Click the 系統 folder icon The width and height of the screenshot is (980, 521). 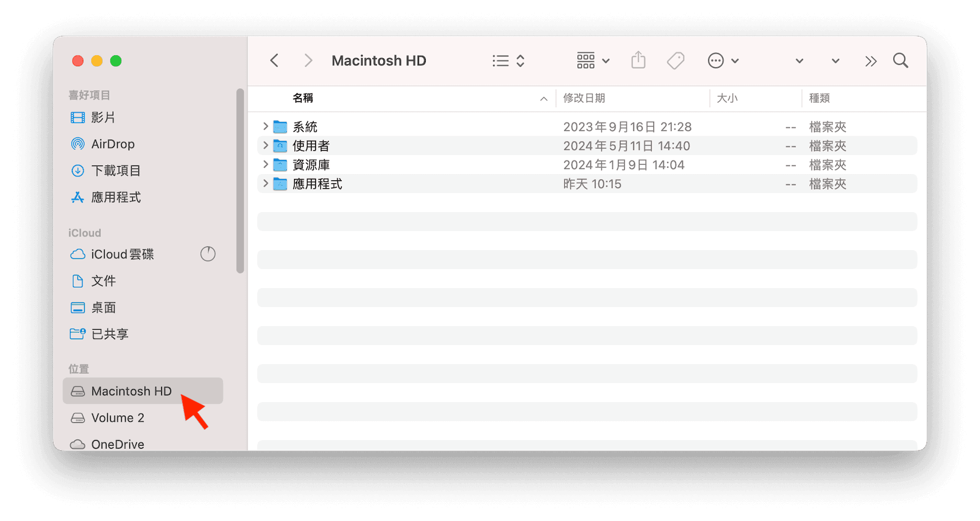click(x=280, y=127)
